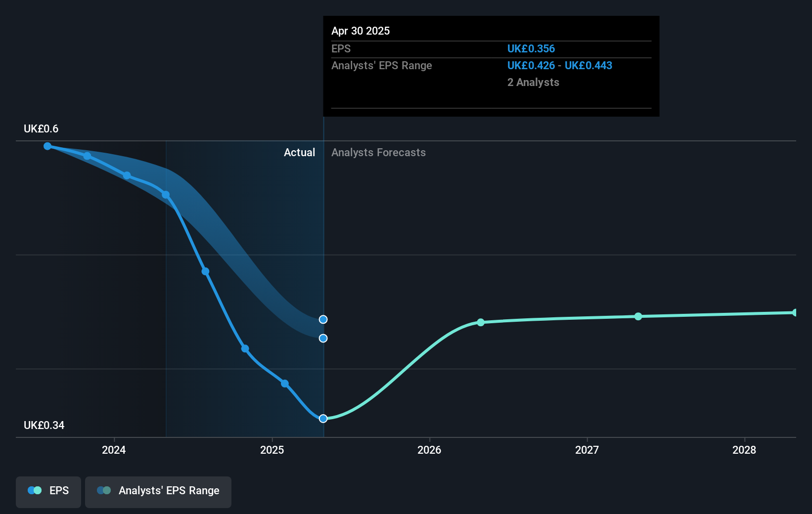Switch to the Actual view
The height and width of the screenshot is (514, 812).
(300, 152)
